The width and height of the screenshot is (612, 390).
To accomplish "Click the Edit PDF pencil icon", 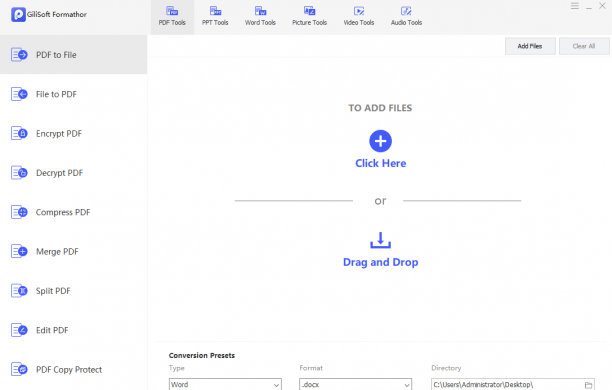I will (19, 330).
